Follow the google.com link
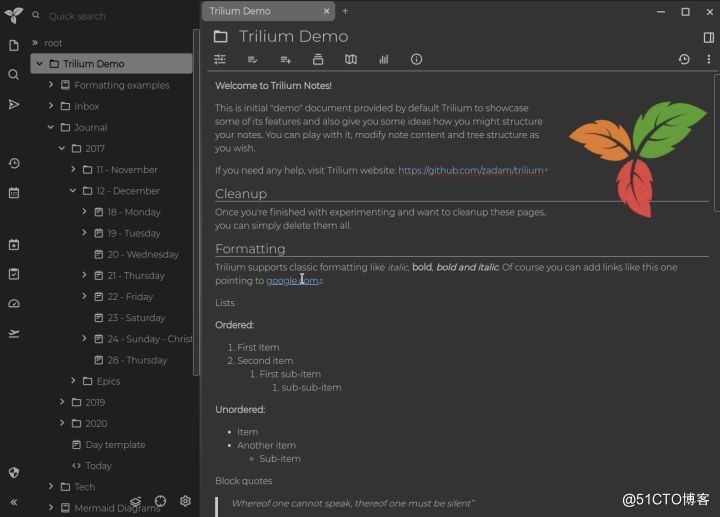 coord(292,281)
